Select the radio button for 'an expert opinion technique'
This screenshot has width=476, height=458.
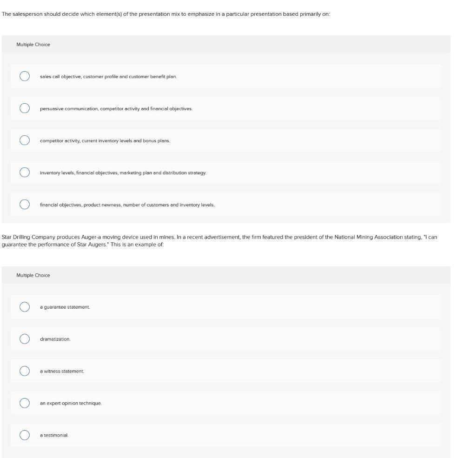[24, 403]
